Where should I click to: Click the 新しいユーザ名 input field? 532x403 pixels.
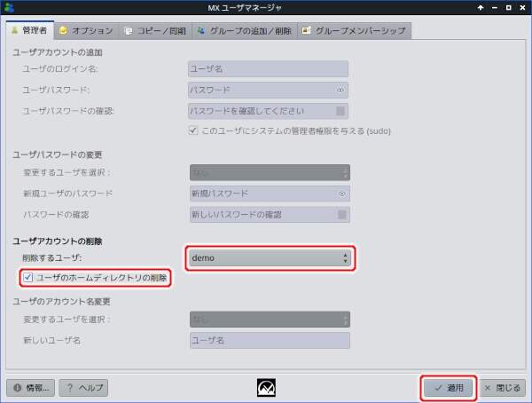(x=269, y=341)
